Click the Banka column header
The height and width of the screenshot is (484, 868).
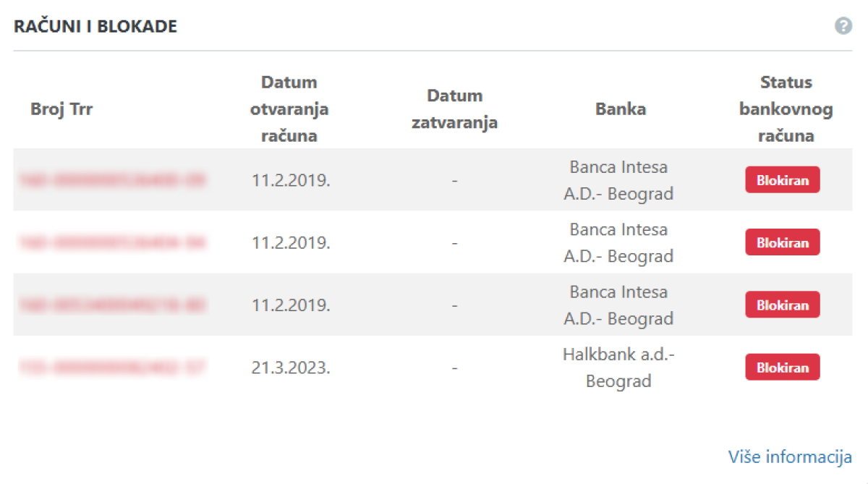click(x=621, y=109)
